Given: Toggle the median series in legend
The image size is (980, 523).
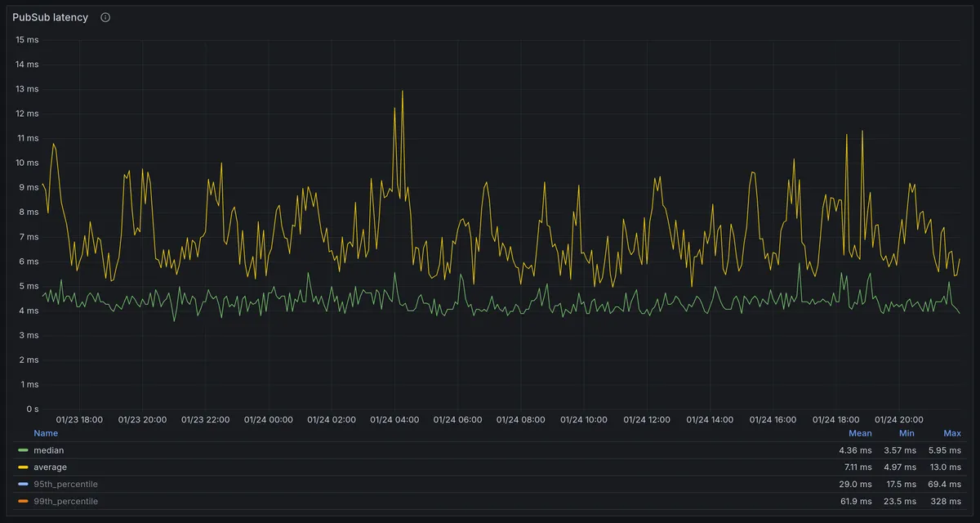Looking at the screenshot, I should (49, 450).
